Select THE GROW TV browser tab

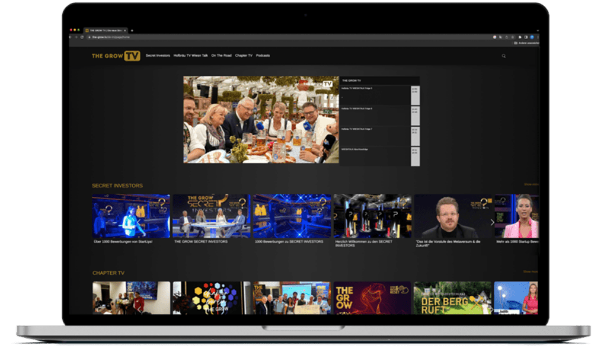tap(106, 30)
